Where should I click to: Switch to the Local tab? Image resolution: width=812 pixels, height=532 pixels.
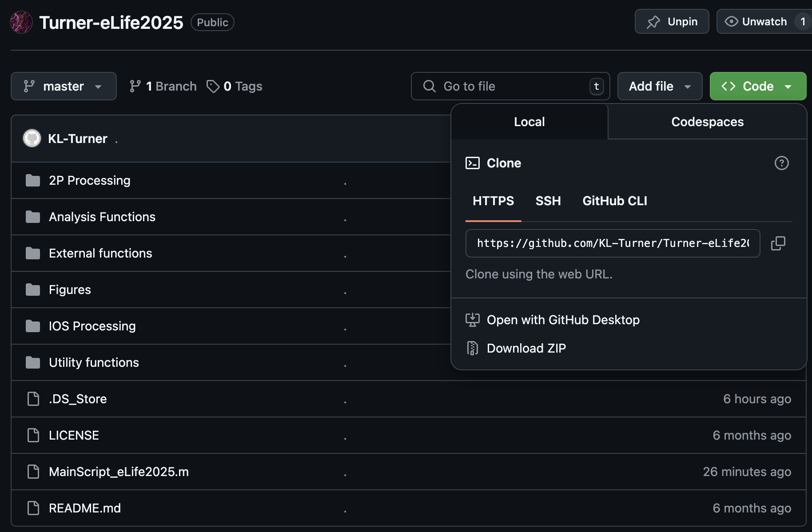[529, 122]
